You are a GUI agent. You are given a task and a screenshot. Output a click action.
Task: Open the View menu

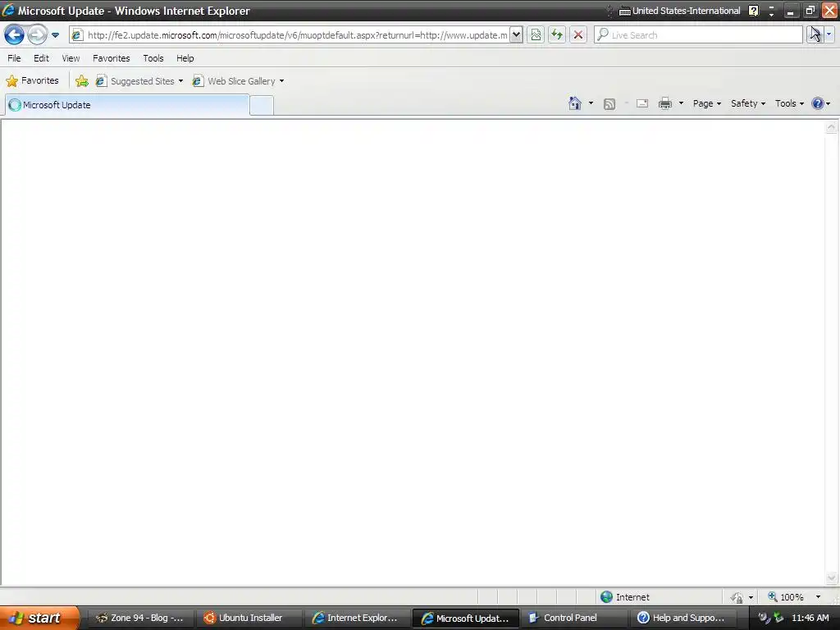coord(71,58)
